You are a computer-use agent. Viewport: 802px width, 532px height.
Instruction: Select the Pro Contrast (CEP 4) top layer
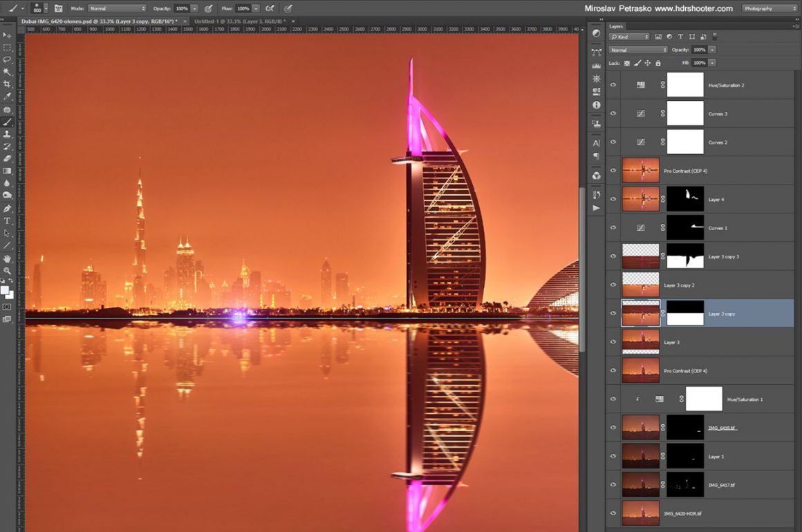point(701,171)
